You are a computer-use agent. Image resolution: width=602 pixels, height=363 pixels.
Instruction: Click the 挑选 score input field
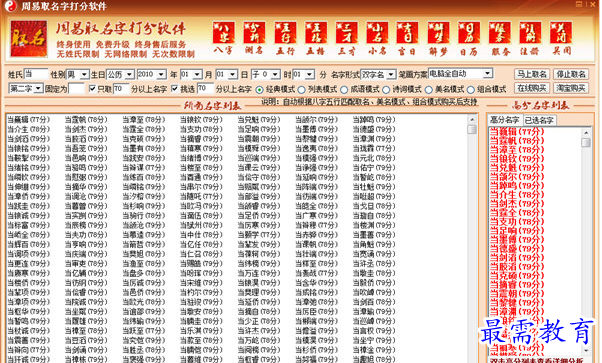(x=205, y=89)
